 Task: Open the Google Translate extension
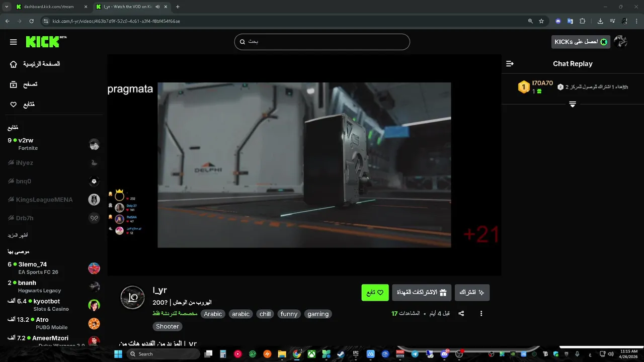click(x=570, y=21)
